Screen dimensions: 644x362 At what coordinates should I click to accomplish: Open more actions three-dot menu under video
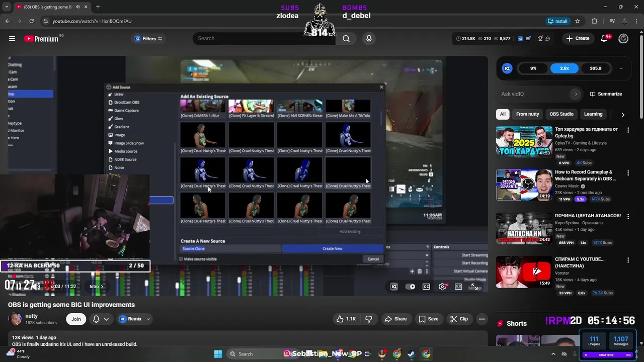(x=482, y=319)
